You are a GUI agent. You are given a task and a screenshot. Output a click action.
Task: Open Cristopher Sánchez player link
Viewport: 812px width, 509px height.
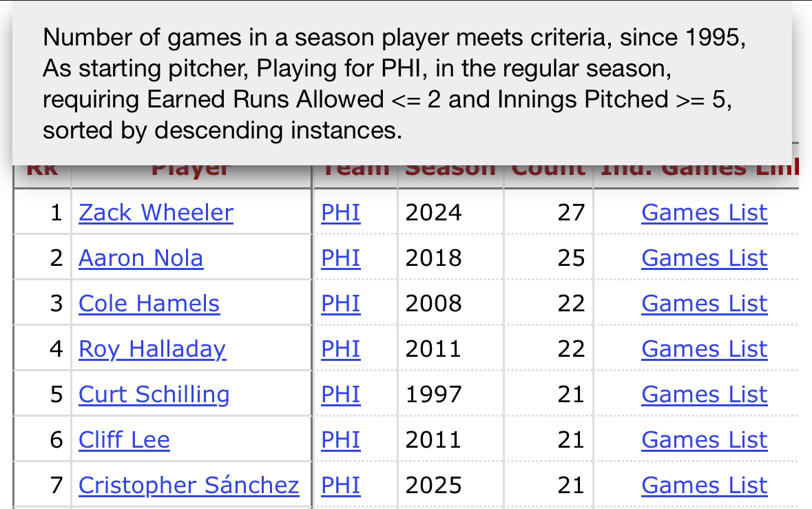click(x=189, y=486)
